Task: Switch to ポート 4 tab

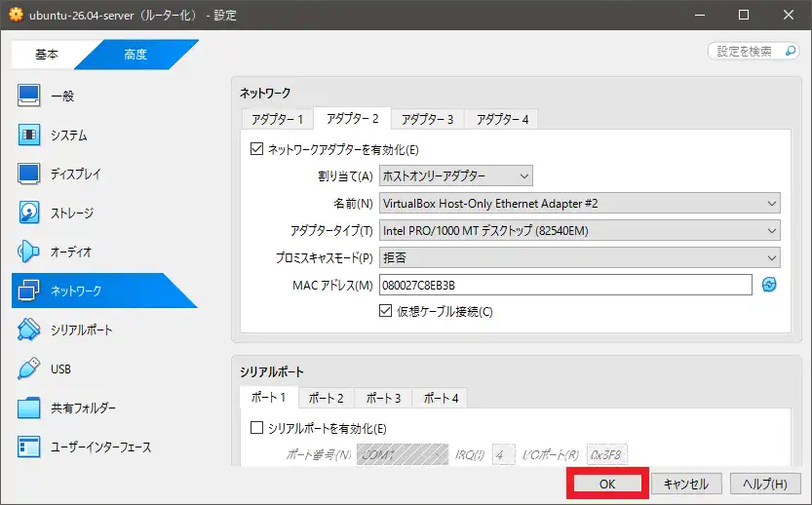Action: pyautogui.click(x=441, y=399)
